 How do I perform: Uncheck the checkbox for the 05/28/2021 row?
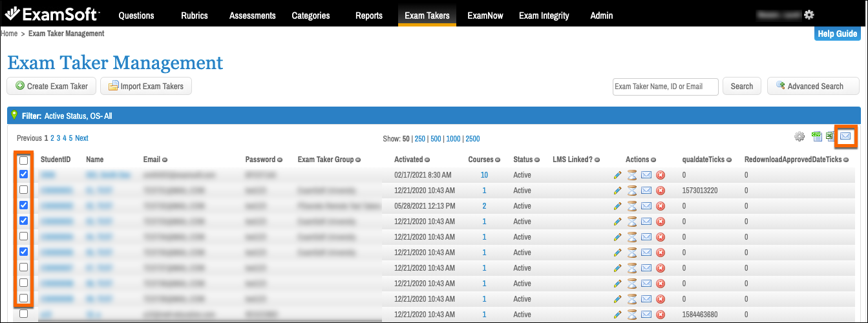(x=24, y=205)
